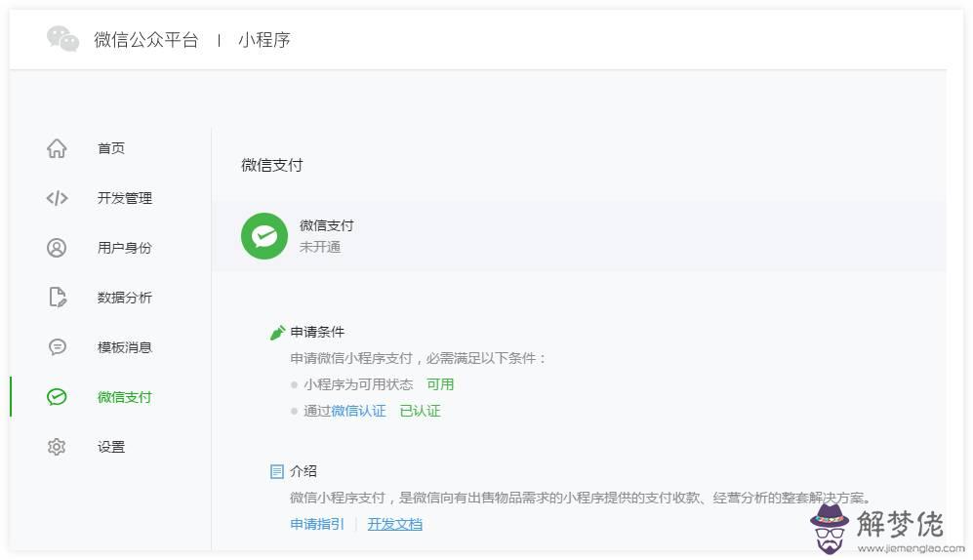The height and width of the screenshot is (560, 973).
Task: Click the home icon beside 首页
Action: tap(57, 148)
